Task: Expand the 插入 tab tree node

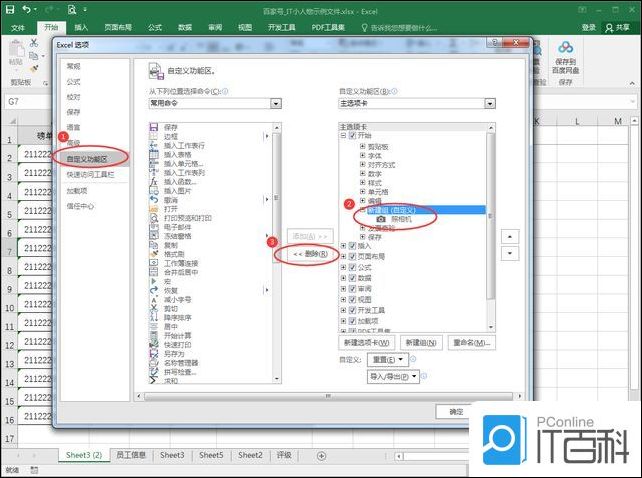Action: click(344, 246)
